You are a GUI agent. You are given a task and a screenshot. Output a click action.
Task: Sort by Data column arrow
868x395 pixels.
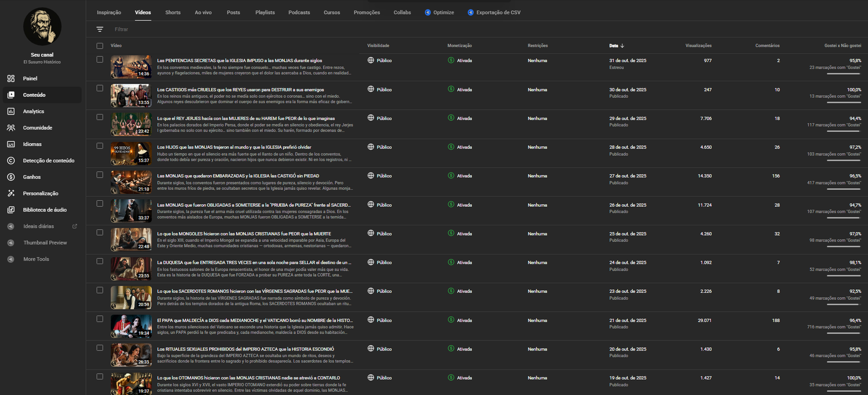coord(622,46)
